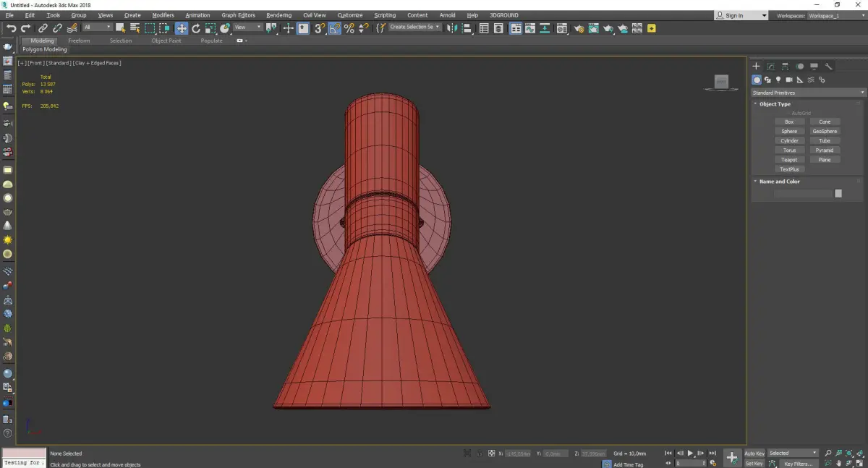This screenshot has width=868, height=468.
Task: Open the Modifiers menu
Action: (163, 15)
